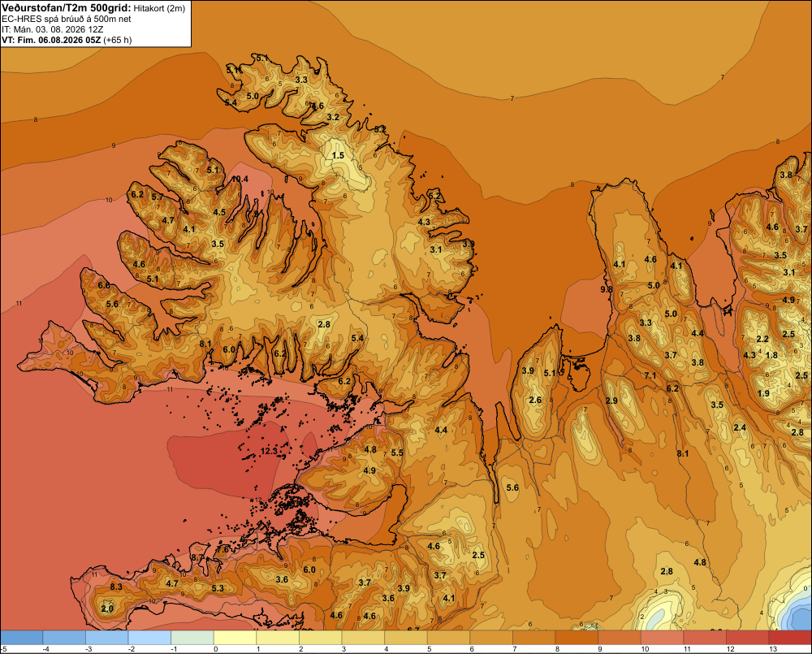812x654 pixels.
Task: Click the 6.6 label on the western peninsula
Action: 104,285
